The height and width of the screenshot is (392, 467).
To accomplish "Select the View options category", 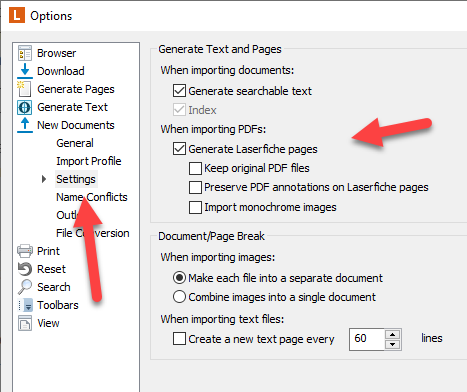I will coord(48,323).
